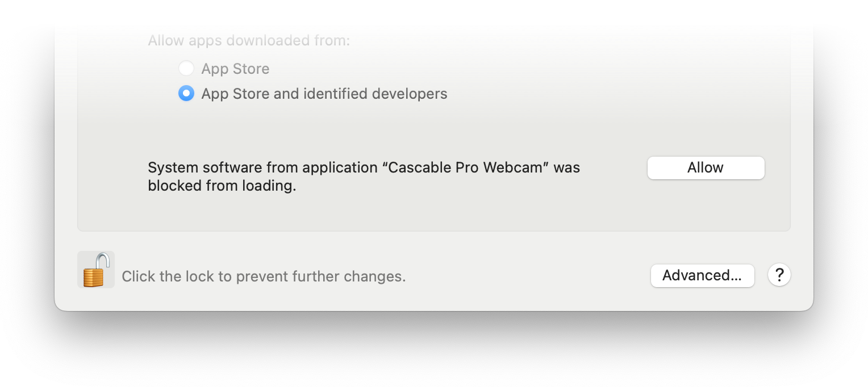Viewport: 868px width, 387px height.
Task: Click the "App Store" option label text
Action: (x=235, y=69)
